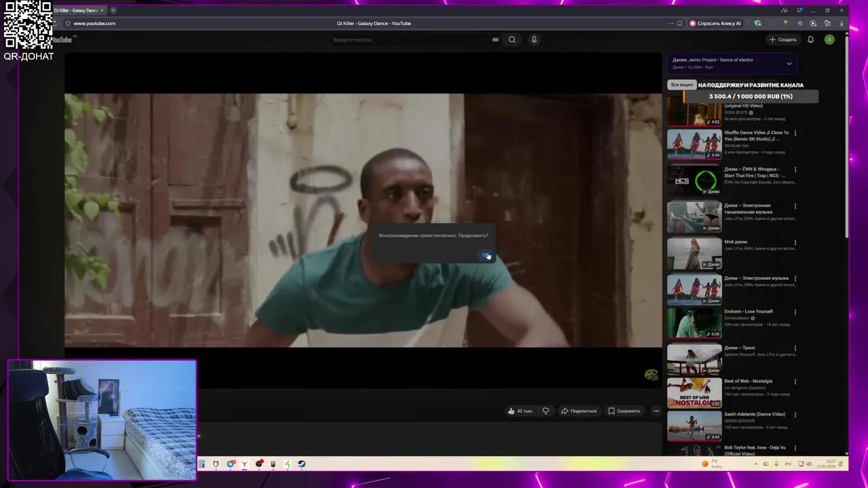Open the Создать (Create) button
Viewport: 868px width, 488px height.
783,39
